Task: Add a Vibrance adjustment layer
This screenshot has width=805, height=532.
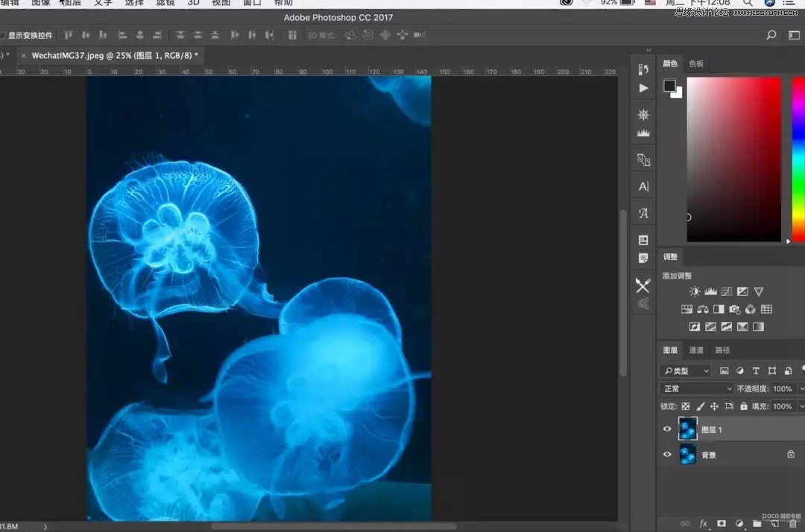Action: 759,291
